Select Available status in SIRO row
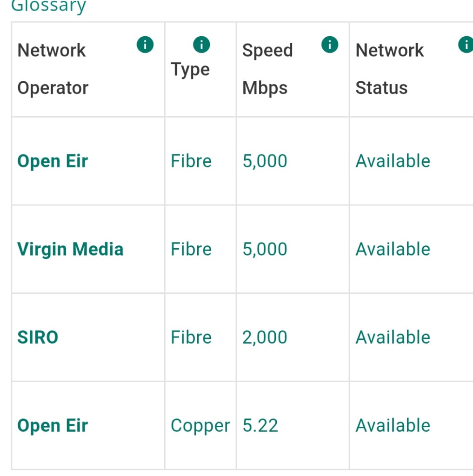This screenshot has height=476, width=473. [393, 337]
